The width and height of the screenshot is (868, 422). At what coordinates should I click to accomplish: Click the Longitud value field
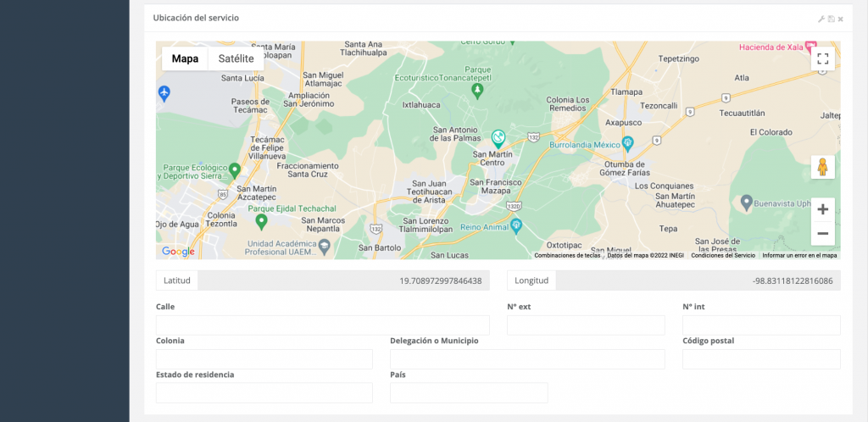698,280
